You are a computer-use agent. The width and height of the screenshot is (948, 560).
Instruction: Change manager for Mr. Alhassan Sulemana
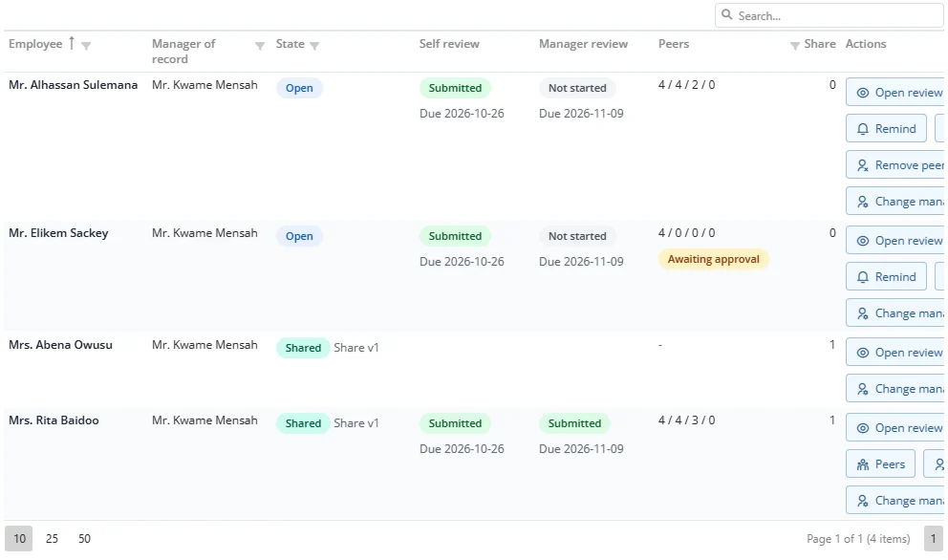point(895,202)
